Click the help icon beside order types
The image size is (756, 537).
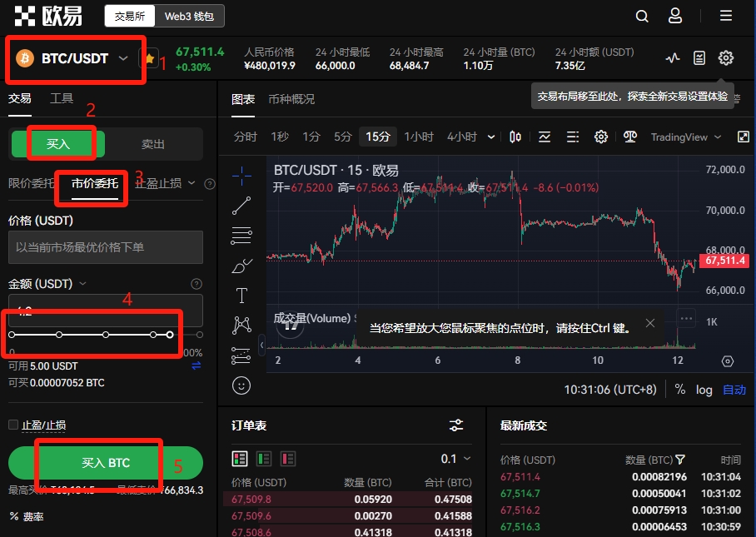point(210,184)
